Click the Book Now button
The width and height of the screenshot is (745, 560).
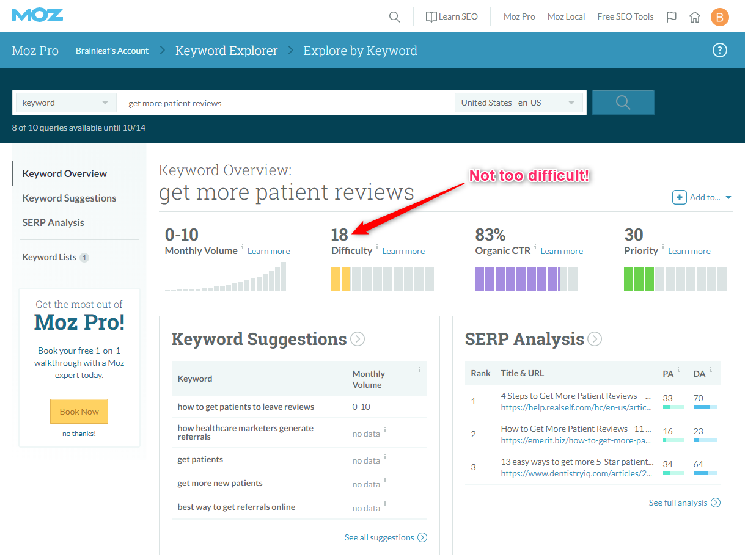tap(79, 412)
